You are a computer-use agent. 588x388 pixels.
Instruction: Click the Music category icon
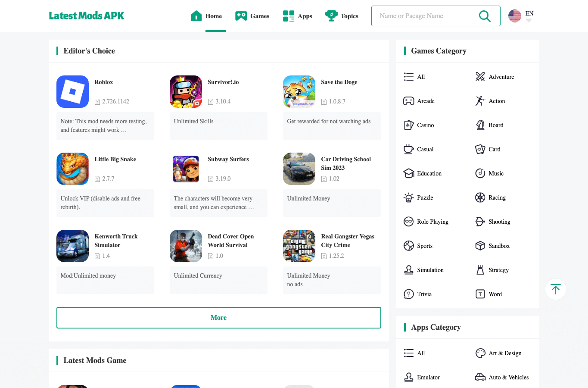coord(480,173)
